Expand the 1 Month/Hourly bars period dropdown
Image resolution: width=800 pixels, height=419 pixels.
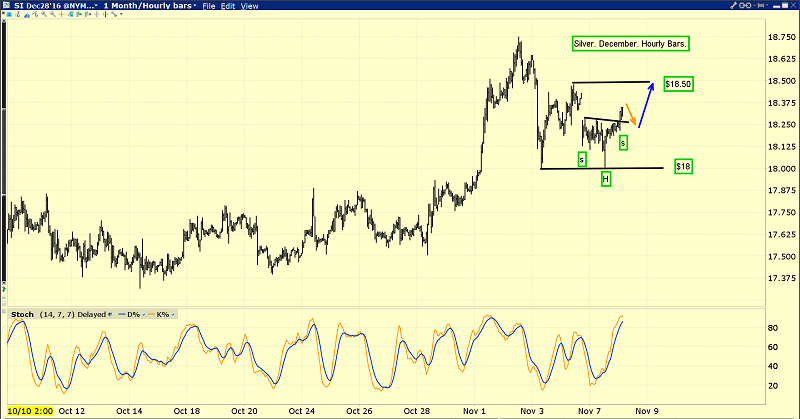tap(194, 6)
